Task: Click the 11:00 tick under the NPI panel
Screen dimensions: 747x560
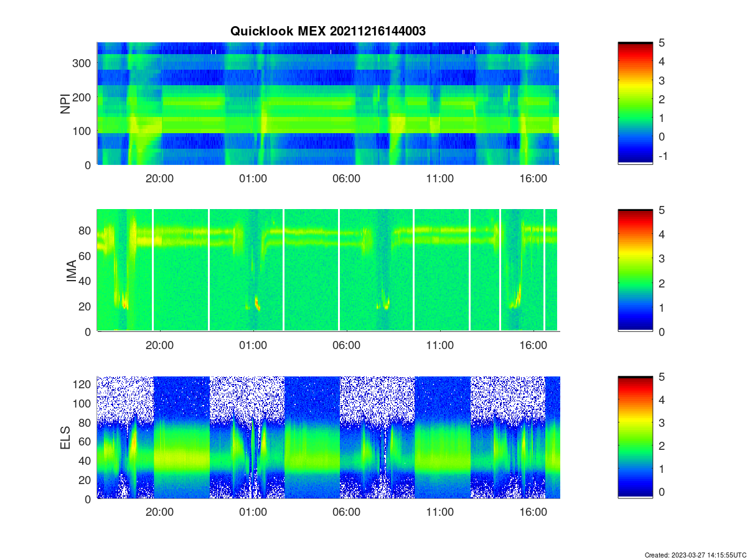Action: point(439,178)
